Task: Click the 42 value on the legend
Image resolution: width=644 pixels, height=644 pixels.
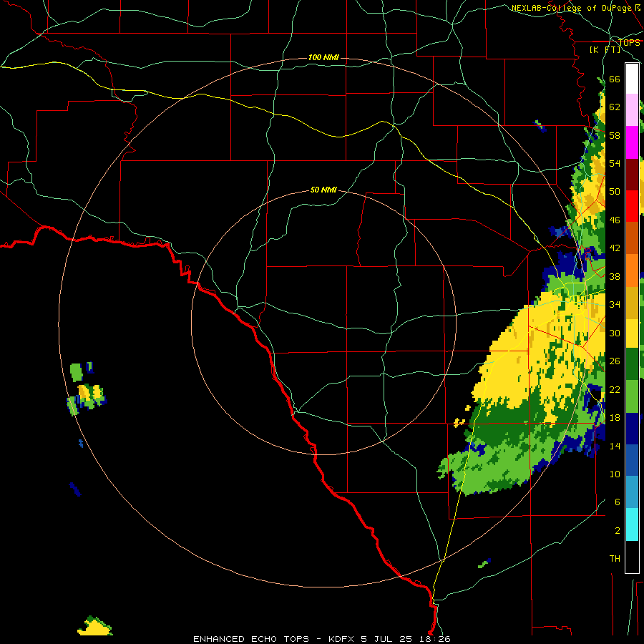Action: pyautogui.click(x=615, y=248)
